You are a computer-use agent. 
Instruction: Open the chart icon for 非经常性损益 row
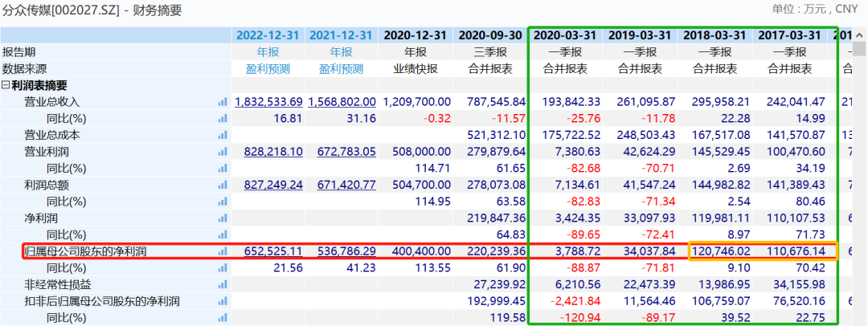[223, 284]
